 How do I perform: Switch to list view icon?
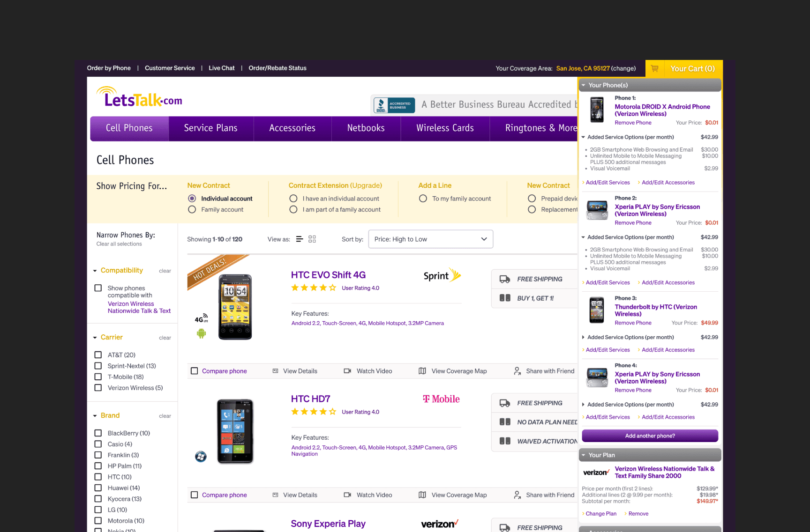point(300,239)
